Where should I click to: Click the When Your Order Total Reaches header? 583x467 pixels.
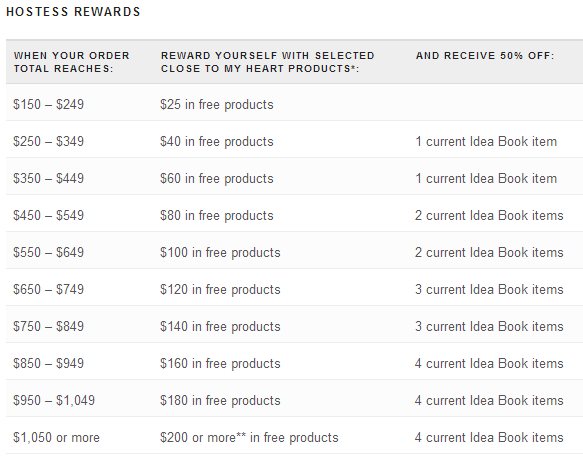tap(72, 62)
